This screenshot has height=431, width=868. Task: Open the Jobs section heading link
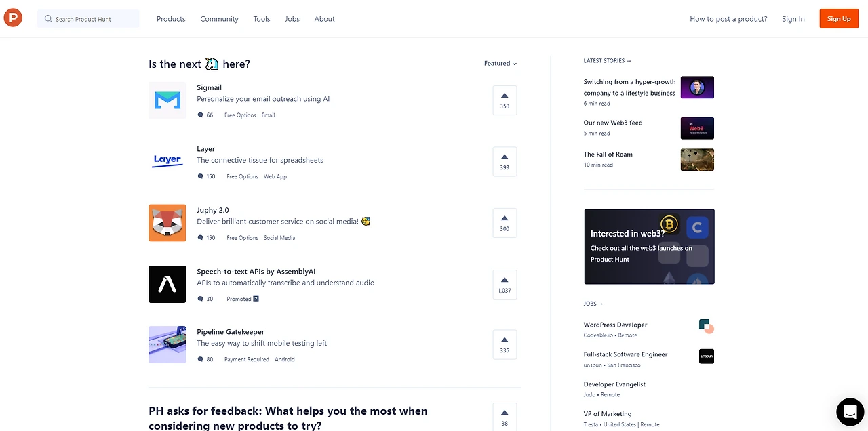(593, 304)
